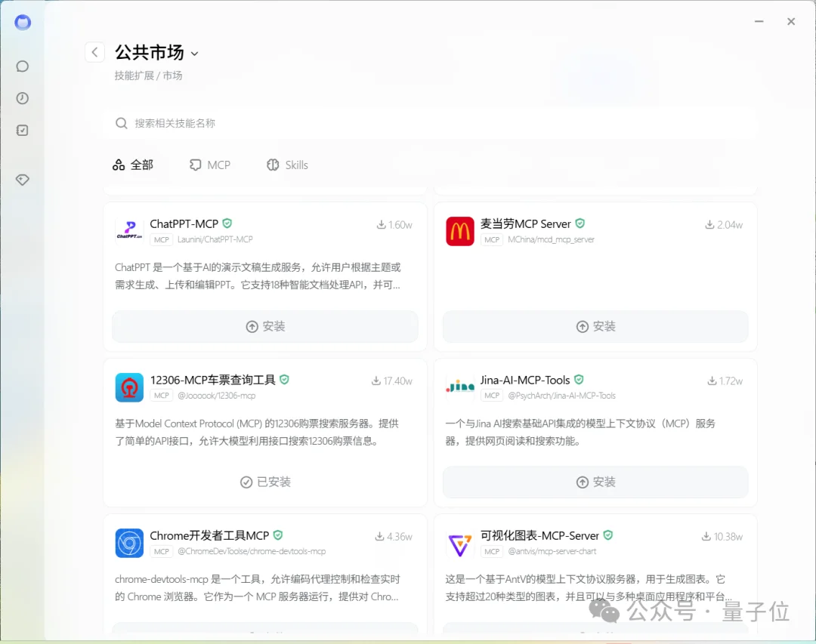
Task: Click the AntV 可视化图表 chart icon
Action: [x=459, y=542]
